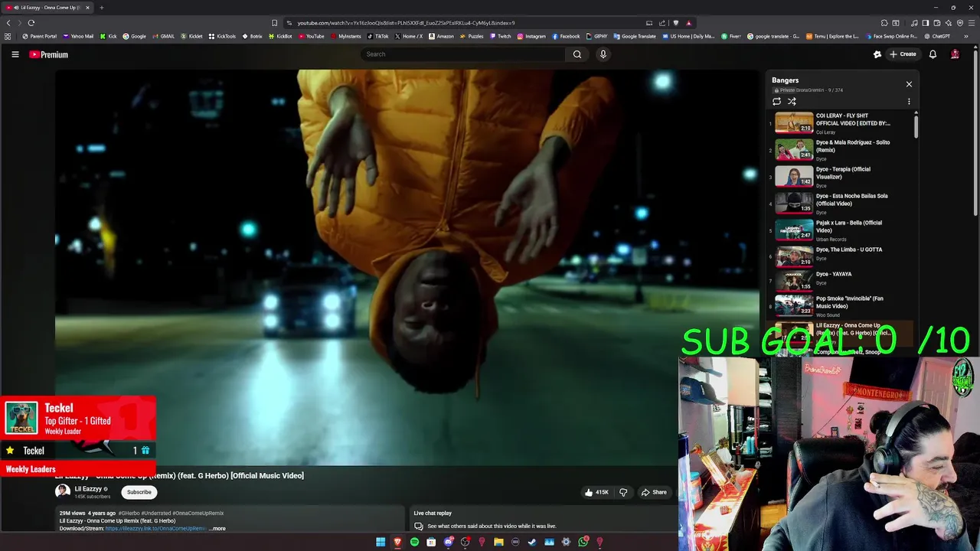980x551 pixels.
Task: Open the #OnnaComeUpRemix hashtag link
Action: tap(198, 514)
